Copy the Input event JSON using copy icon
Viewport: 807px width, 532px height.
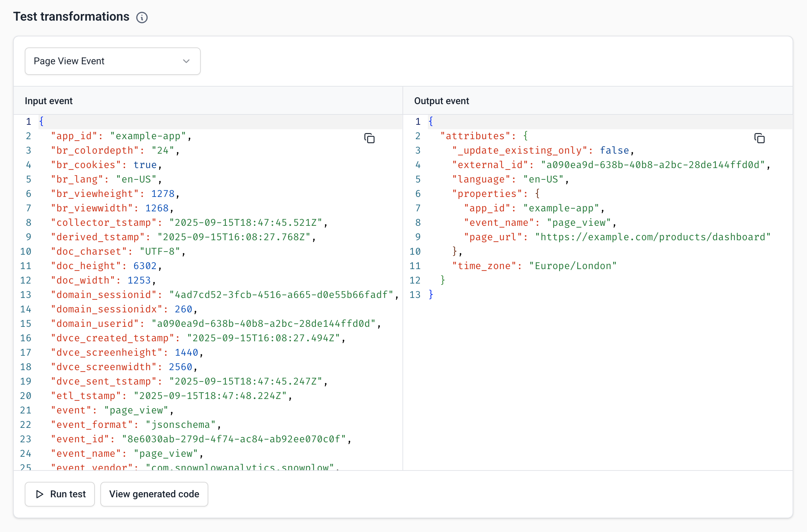(x=369, y=138)
